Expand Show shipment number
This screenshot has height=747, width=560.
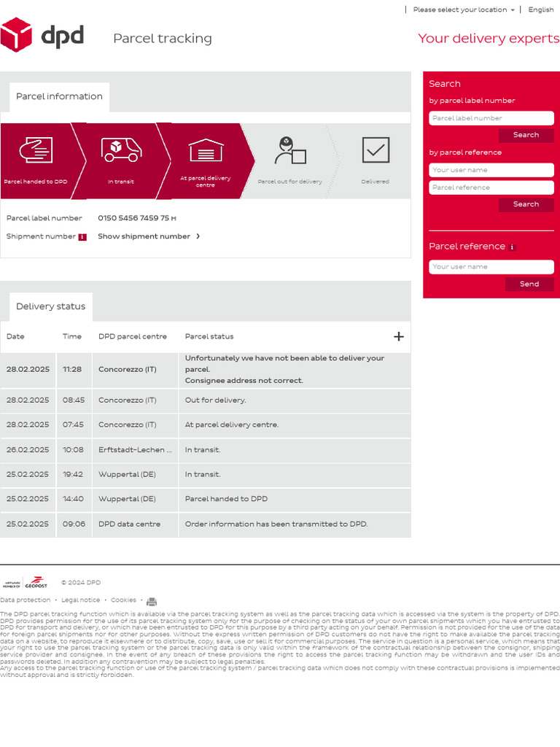coord(149,236)
